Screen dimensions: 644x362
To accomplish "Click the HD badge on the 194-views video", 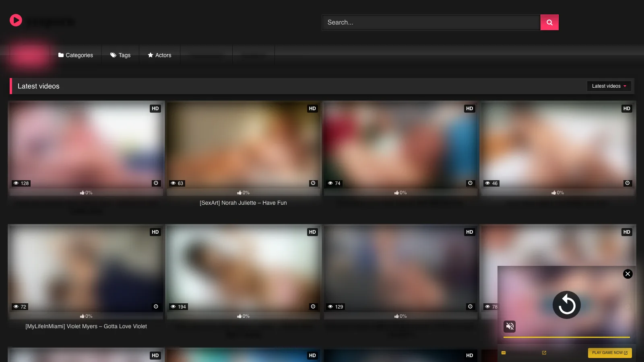I will coord(312,232).
